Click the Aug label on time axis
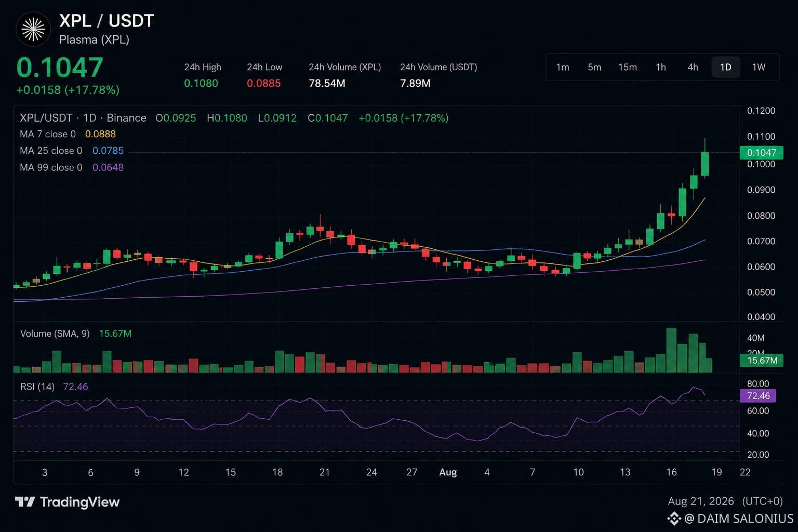The width and height of the screenshot is (798, 532). pyautogui.click(x=448, y=472)
